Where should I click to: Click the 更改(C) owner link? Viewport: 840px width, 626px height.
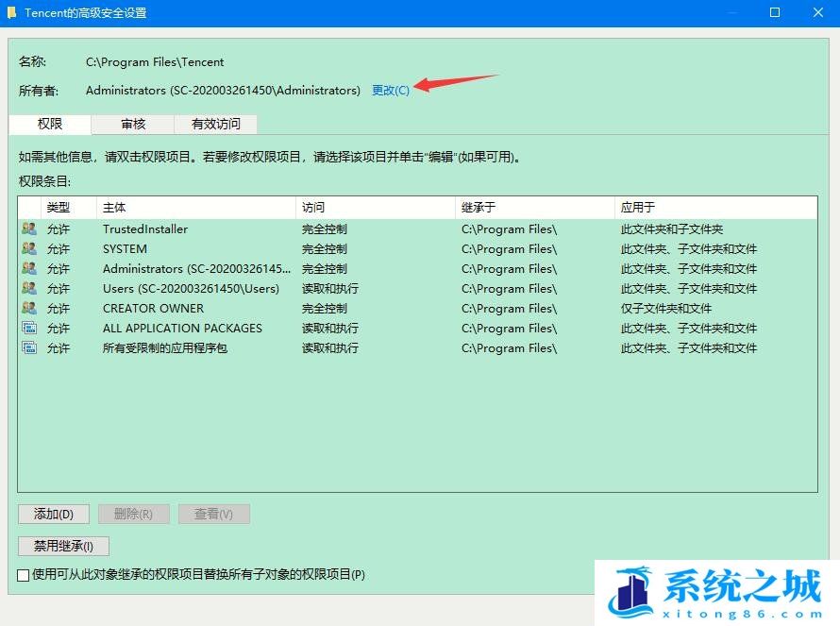[x=391, y=90]
